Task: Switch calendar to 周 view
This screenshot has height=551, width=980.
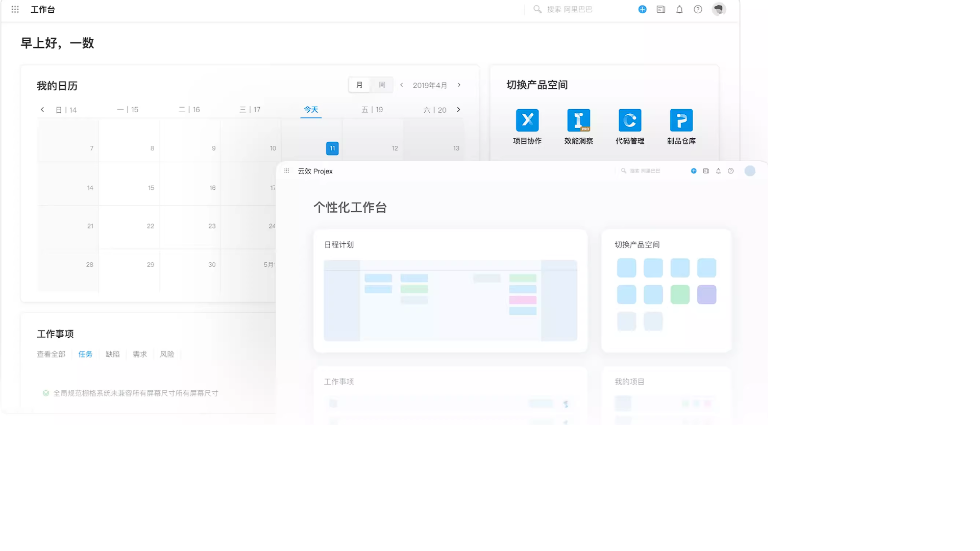Action: 382,85
